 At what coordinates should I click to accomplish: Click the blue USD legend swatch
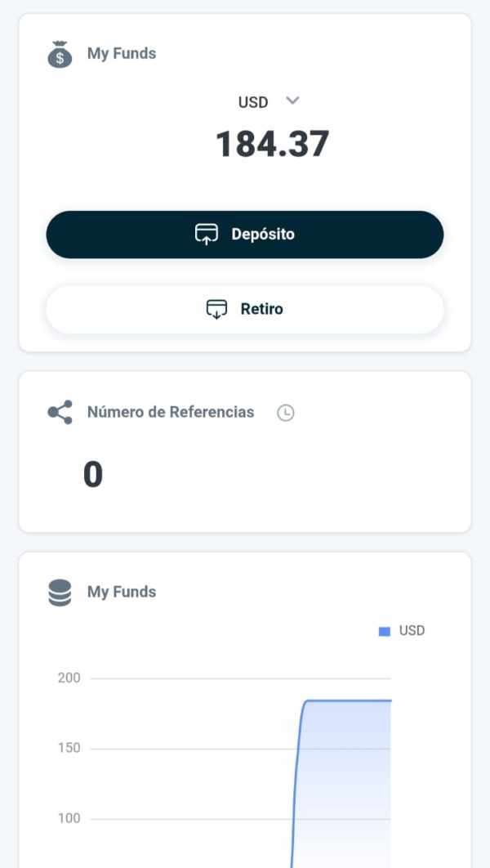point(385,632)
